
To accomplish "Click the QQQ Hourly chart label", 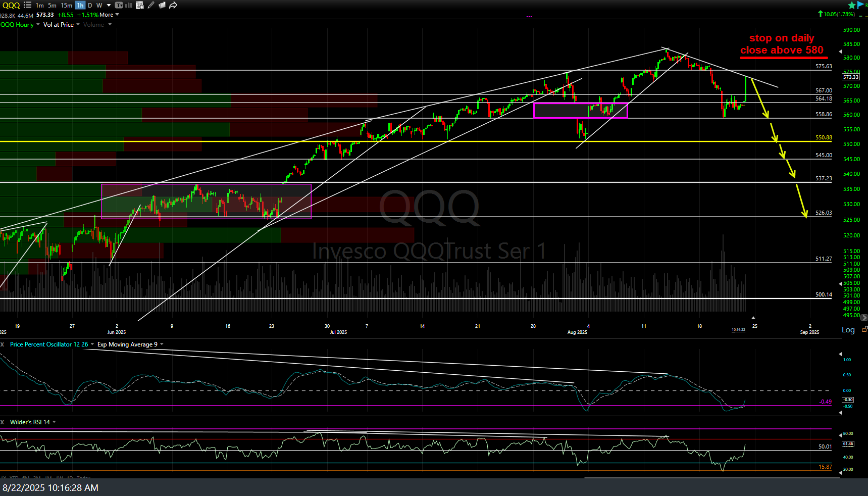I will (17, 24).
